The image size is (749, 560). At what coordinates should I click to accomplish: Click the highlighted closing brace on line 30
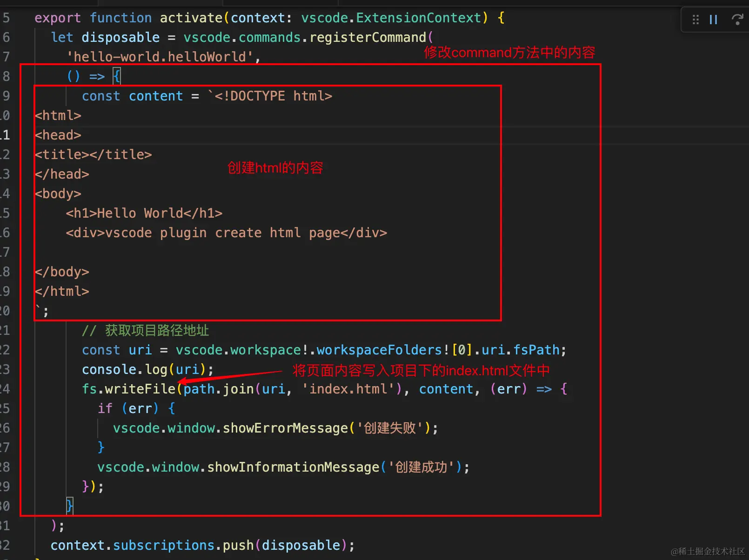69,506
